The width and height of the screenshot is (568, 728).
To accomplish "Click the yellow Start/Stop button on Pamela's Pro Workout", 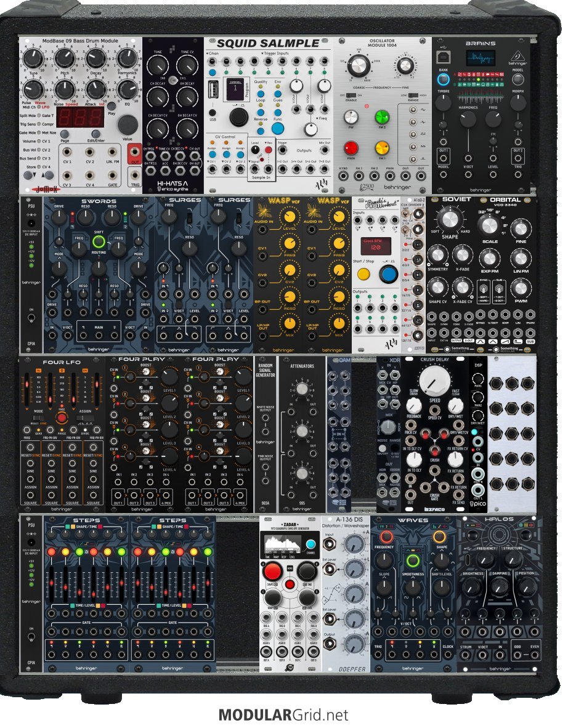I will pyautogui.click(x=363, y=274).
